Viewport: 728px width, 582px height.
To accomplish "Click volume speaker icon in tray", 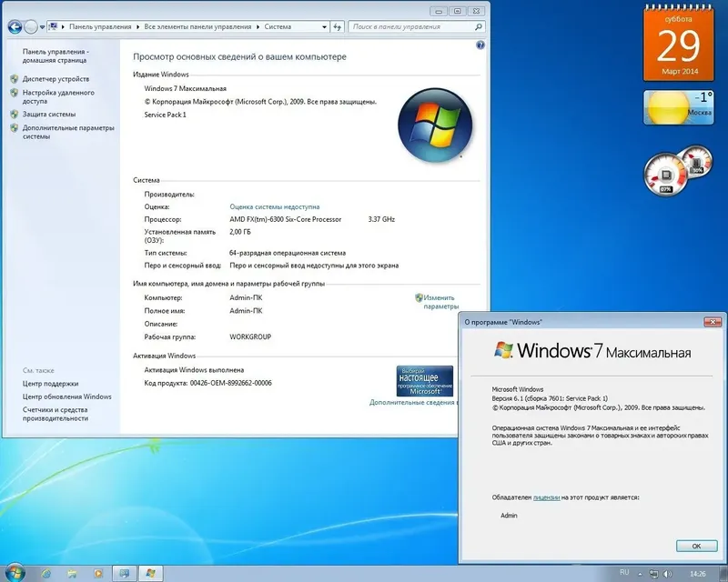I will pos(667,574).
